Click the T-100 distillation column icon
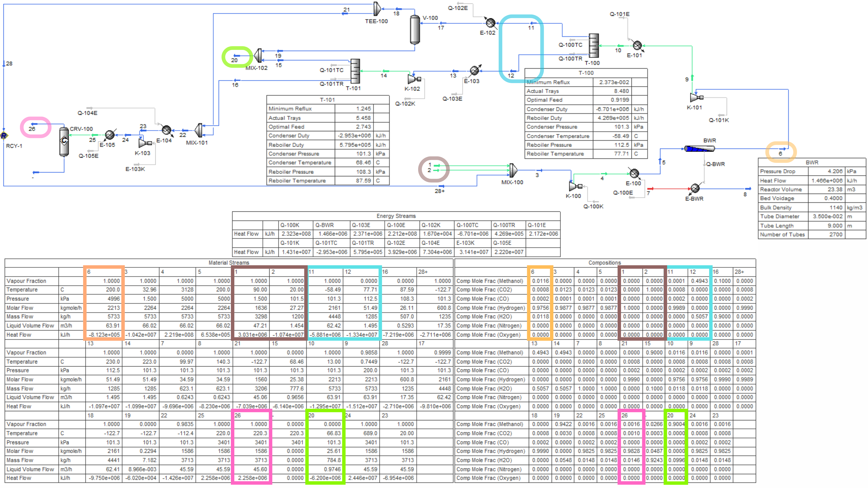 click(594, 46)
